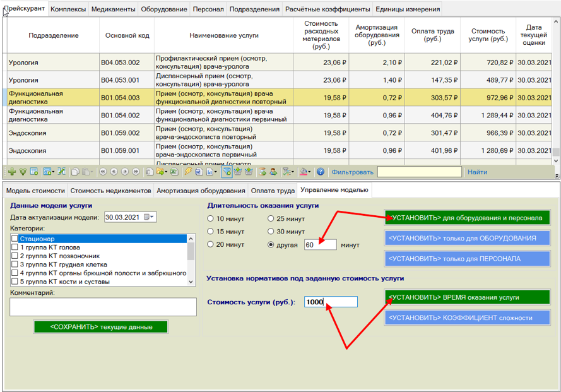Viewport: 561px width, 392px height.
Task: Click the copy documents icon in toolbar
Action: tap(74, 172)
